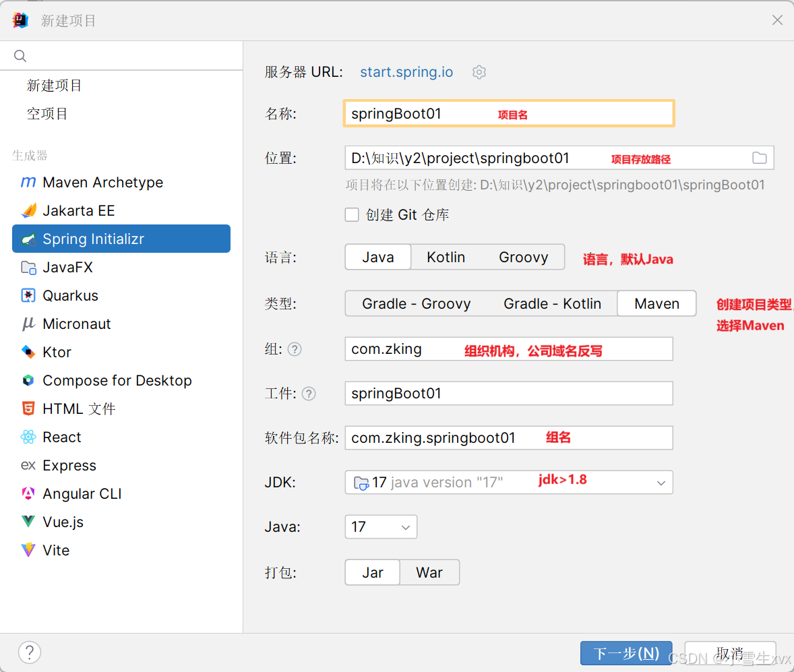794x672 pixels.
Task: Browse location with folder icon
Action: tap(759, 158)
